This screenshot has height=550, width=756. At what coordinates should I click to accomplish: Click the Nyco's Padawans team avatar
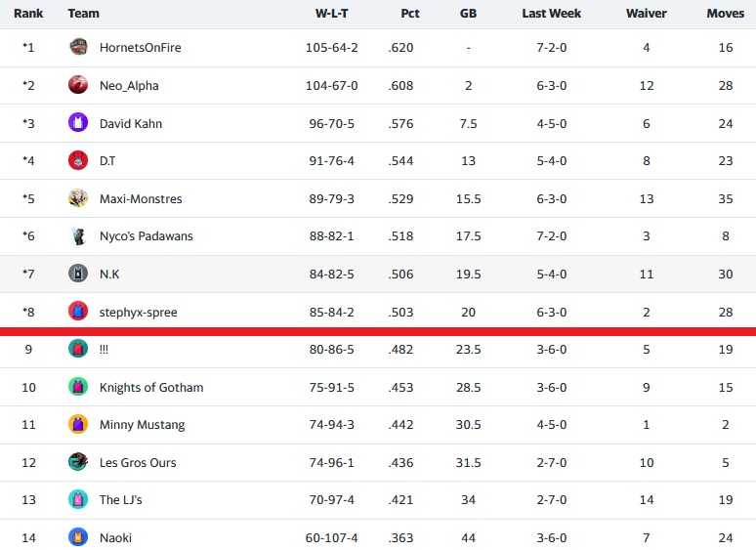77,235
